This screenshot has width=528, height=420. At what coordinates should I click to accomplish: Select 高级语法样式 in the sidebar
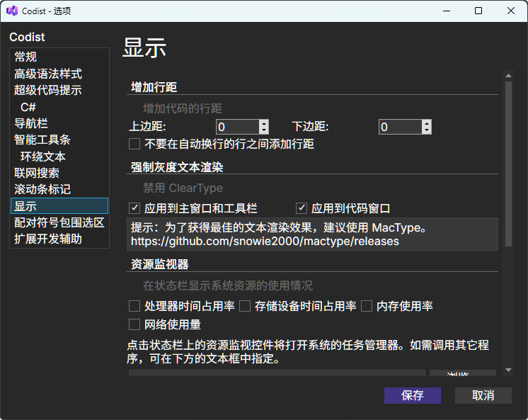tap(48, 74)
